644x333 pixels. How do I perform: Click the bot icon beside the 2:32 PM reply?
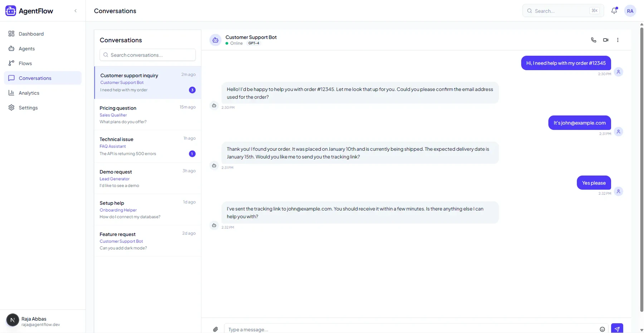214,225
